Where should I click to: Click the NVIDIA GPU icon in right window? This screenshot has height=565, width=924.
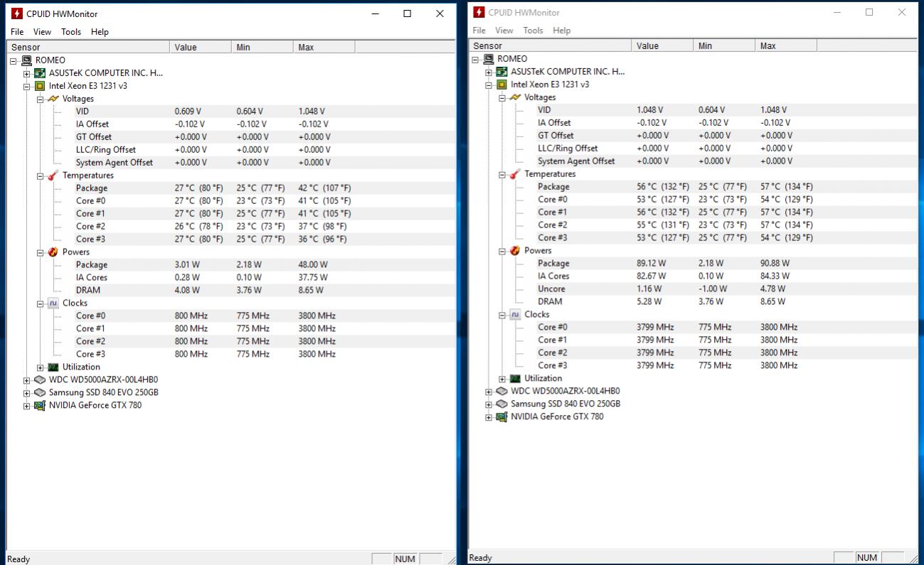point(502,417)
